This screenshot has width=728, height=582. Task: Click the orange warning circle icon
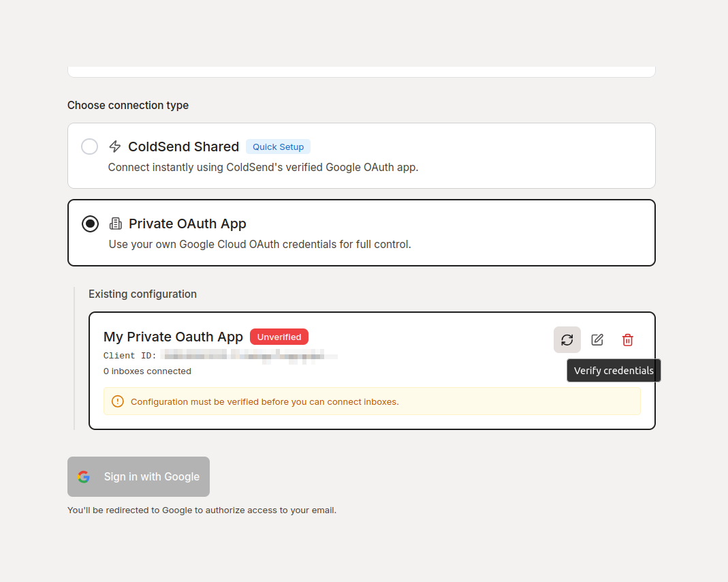pyautogui.click(x=118, y=401)
